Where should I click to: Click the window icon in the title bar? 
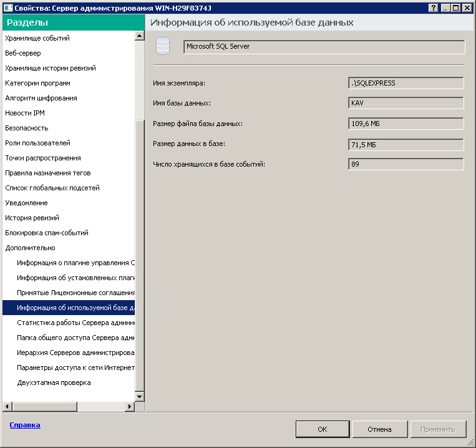(7, 7)
